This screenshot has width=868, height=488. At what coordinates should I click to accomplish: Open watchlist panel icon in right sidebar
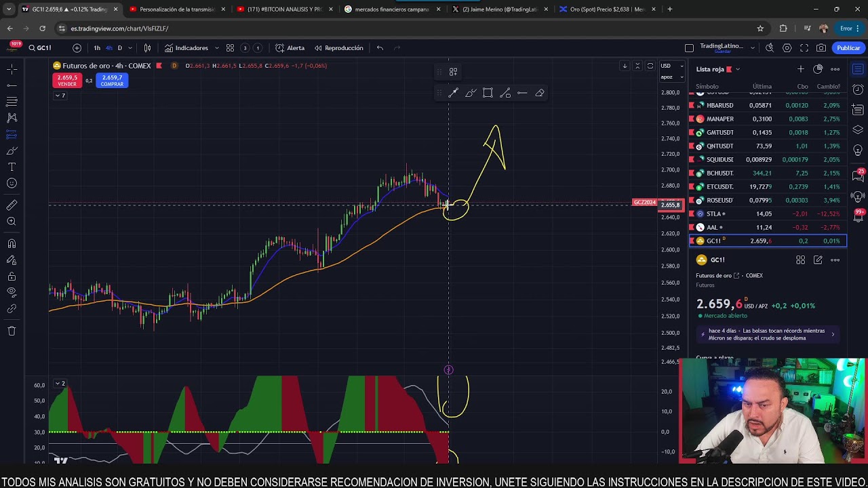point(858,69)
